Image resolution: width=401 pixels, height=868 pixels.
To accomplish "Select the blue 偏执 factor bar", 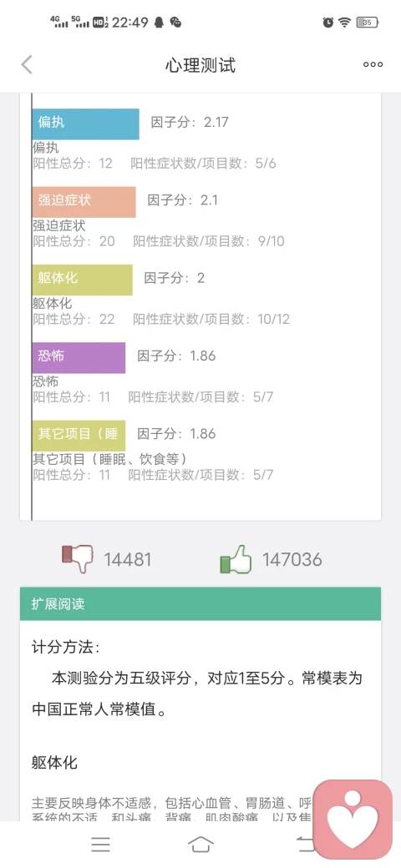I will point(85,124).
